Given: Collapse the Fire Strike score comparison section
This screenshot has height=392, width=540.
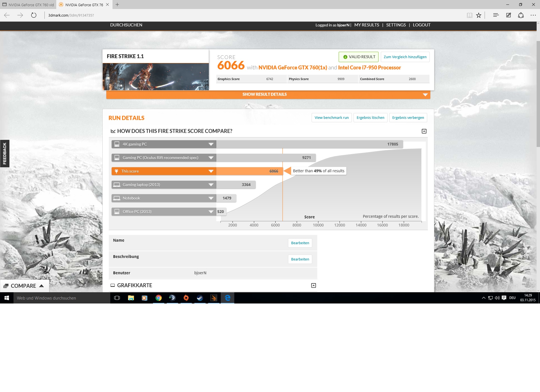Looking at the screenshot, I should (424, 131).
